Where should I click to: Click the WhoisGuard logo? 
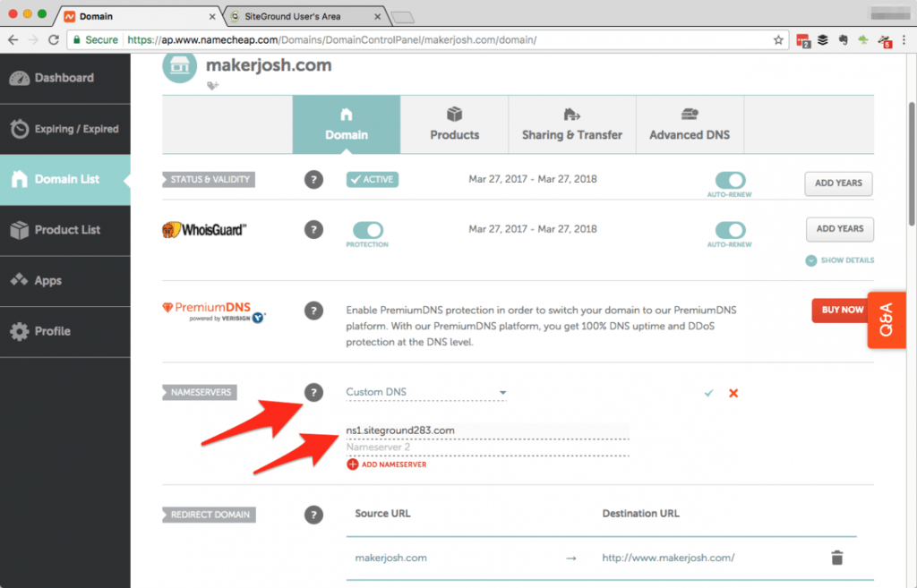[204, 230]
